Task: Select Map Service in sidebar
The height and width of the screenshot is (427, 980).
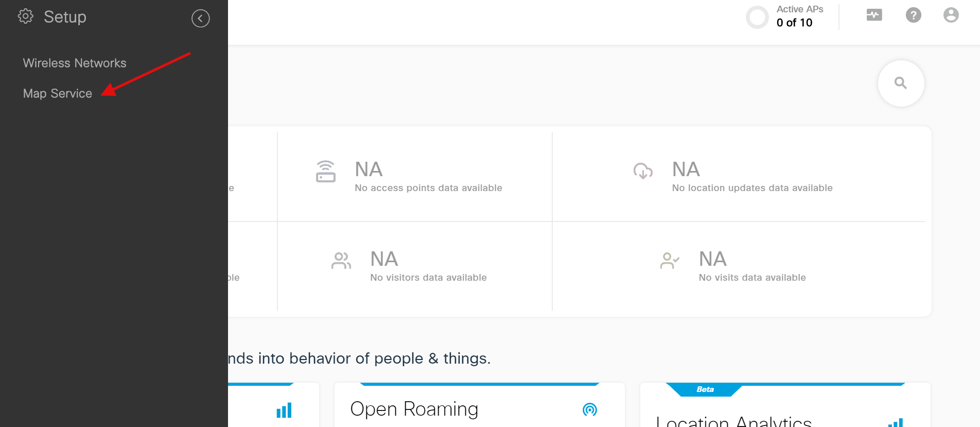Action: click(x=58, y=93)
